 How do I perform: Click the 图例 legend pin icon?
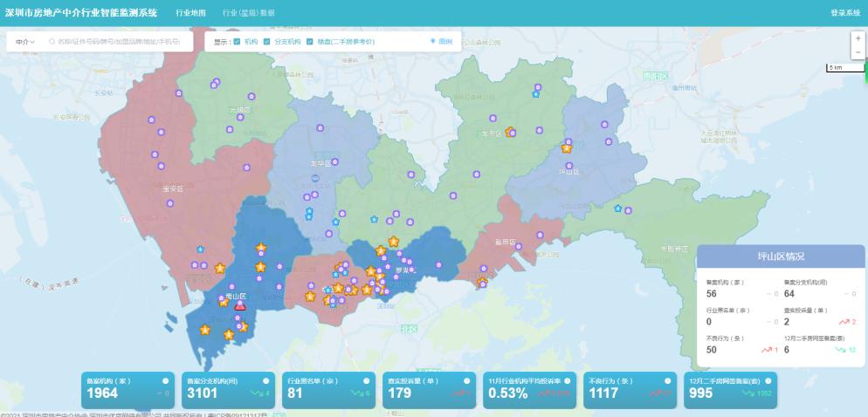click(433, 41)
